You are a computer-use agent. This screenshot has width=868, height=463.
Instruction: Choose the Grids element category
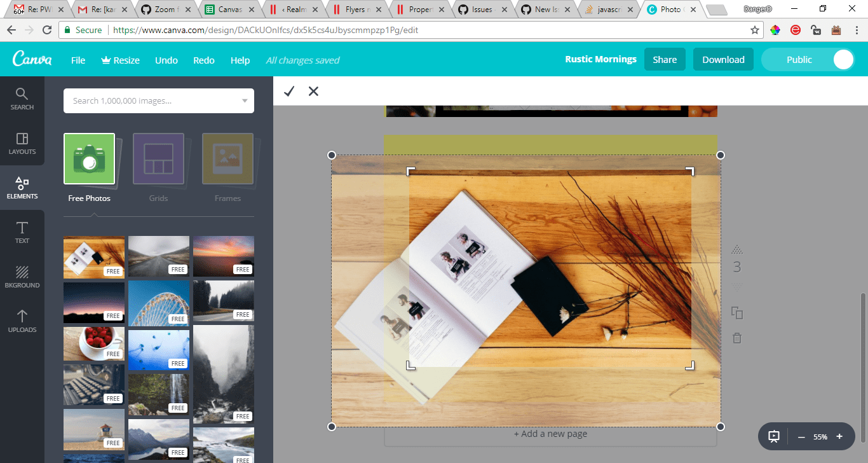tap(159, 159)
